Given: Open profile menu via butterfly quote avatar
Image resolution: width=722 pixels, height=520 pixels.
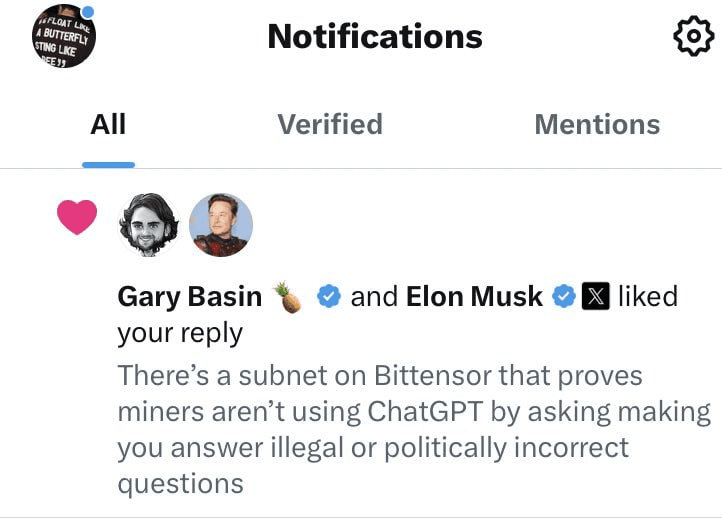Looking at the screenshot, I should tap(64, 36).
